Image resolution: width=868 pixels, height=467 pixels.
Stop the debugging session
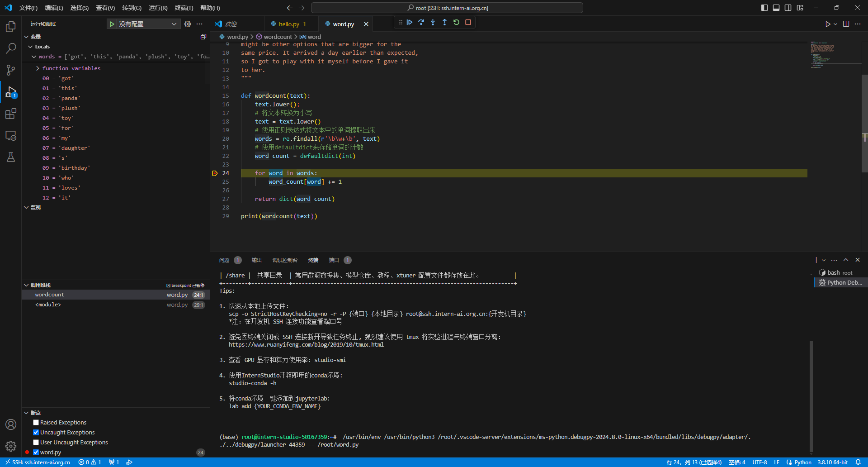coord(468,22)
